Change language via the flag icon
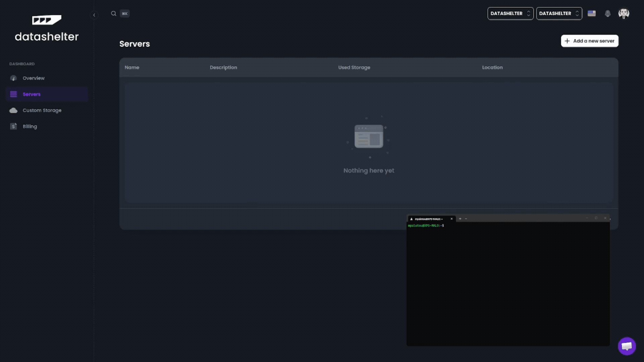644x362 pixels. 592,13
